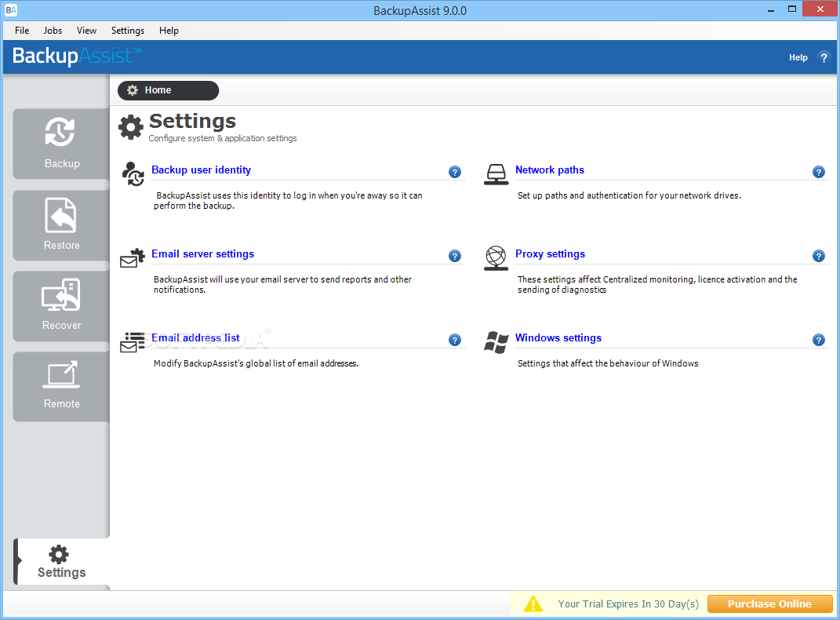Open Email address list link
840x620 pixels.
[195, 337]
